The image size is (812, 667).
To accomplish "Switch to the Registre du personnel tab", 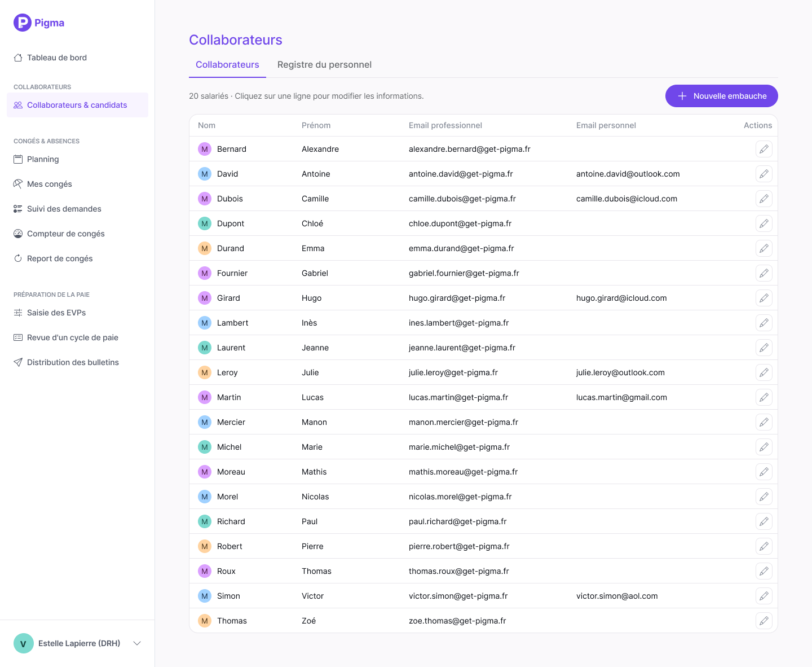I will [x=324, y=64].
